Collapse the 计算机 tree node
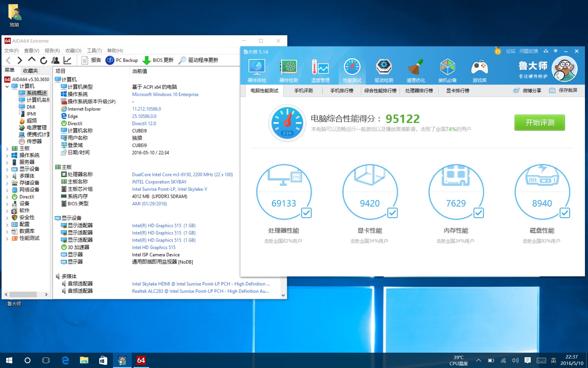This screenshot has width=588, height=368. point(7,86)
